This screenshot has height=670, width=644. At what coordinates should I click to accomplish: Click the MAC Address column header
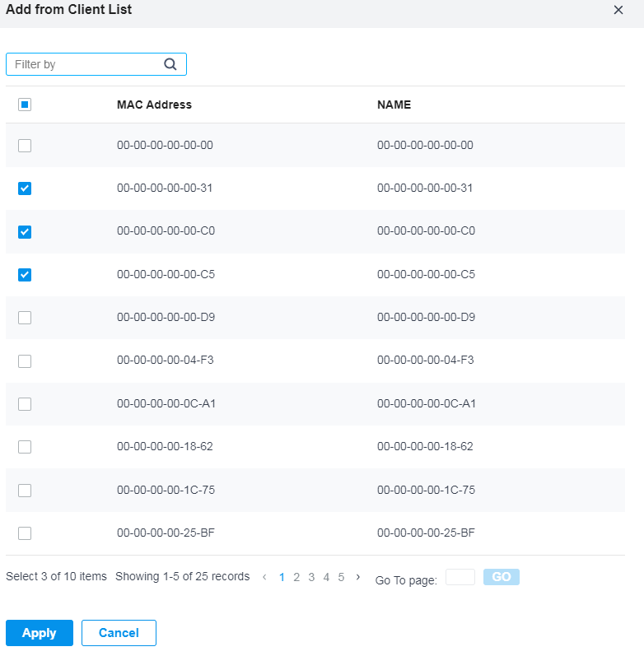(x=154, y=105)
